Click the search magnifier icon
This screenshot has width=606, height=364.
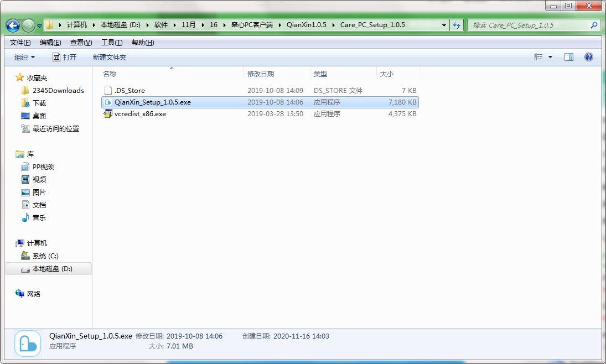tap(594, 25)
